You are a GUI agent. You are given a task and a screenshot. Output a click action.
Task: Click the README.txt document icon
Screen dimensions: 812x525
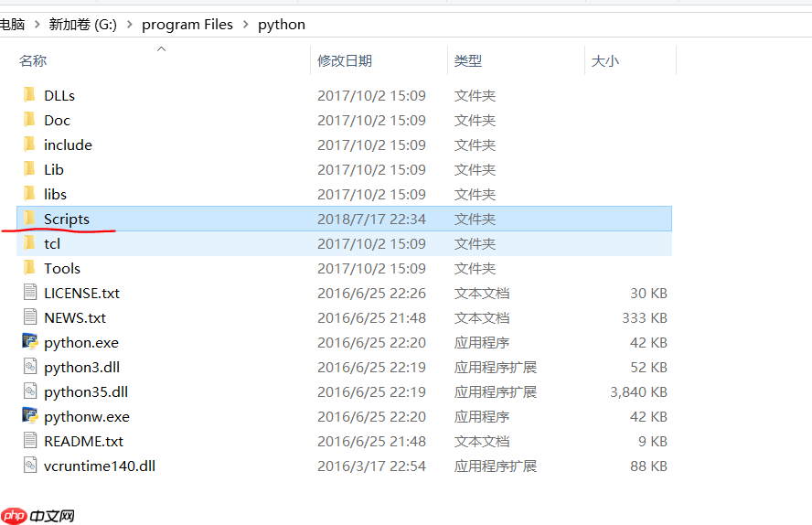pyautogui.click(x=30, y=441)
